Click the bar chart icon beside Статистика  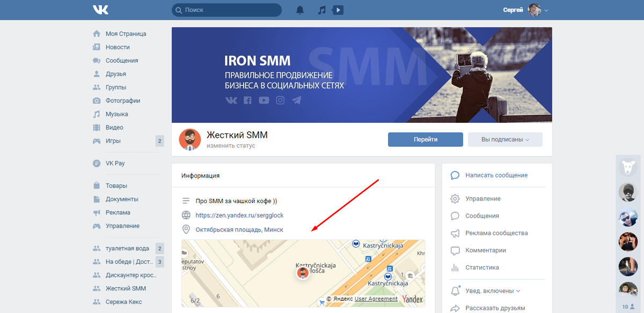(455, 267)
